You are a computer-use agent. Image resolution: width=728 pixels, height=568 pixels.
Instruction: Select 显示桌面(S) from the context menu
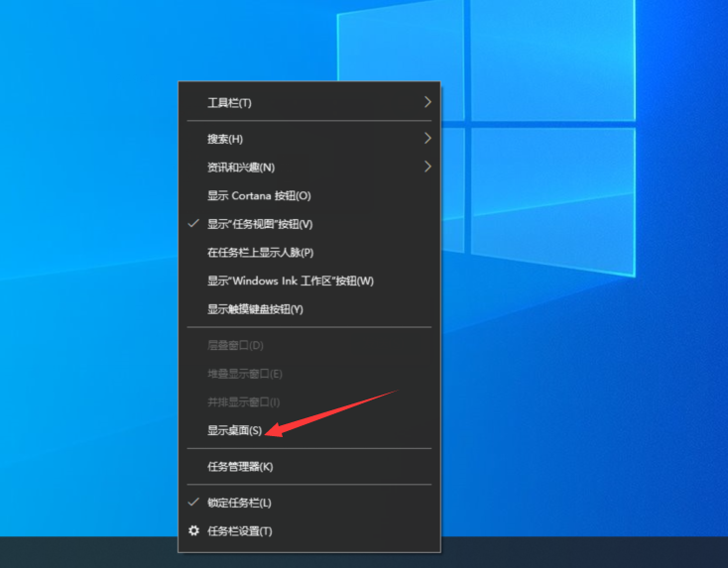coord(234,430)
